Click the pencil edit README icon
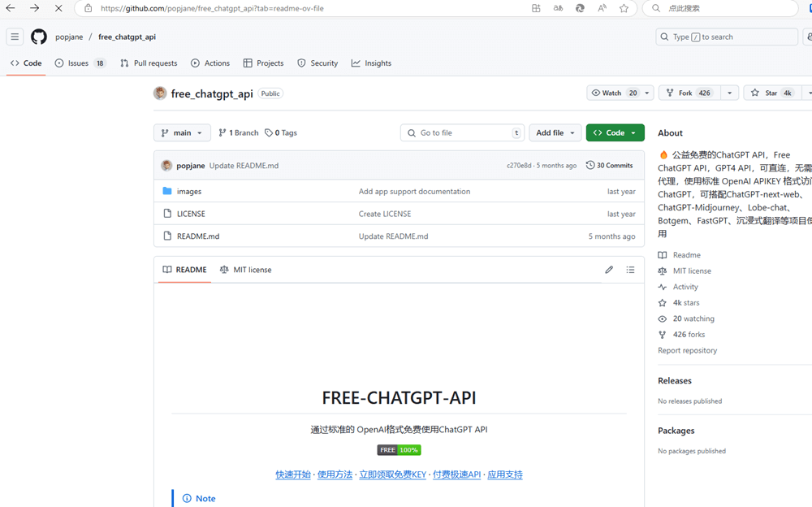Screen dimensions: 812x507 609,270
